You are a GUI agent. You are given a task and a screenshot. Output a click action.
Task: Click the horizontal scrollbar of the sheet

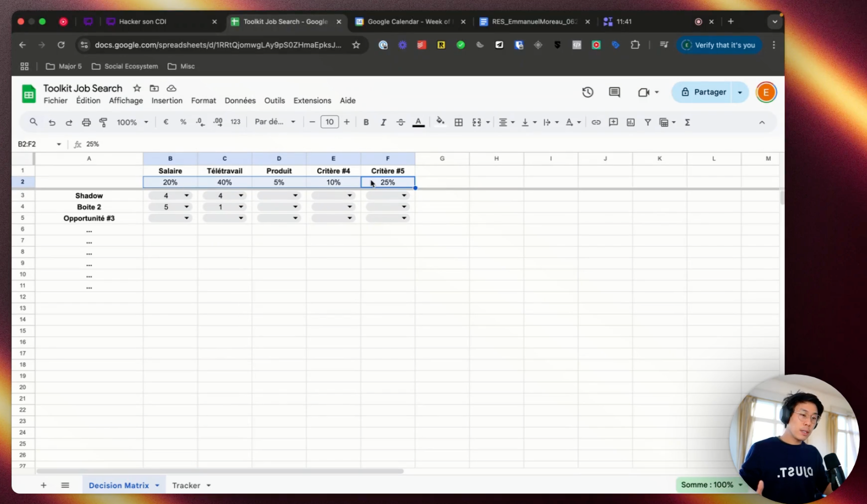point(220,471)
